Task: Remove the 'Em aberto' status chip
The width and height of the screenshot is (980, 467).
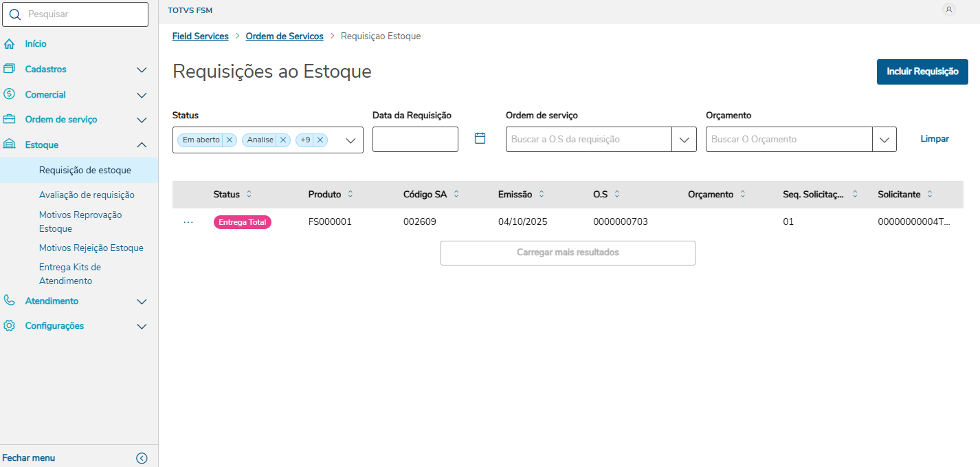Action: 230,140
